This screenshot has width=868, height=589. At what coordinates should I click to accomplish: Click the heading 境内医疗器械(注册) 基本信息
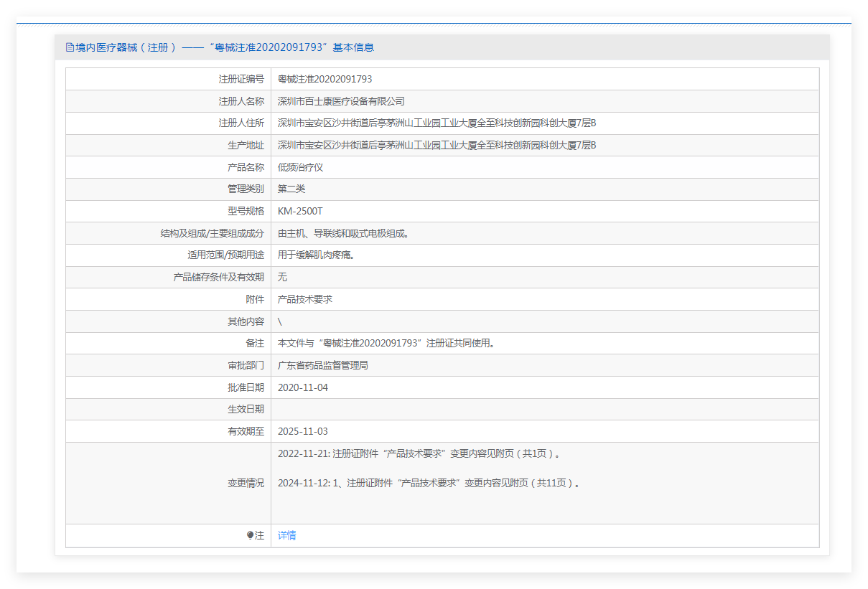click(225, 47)
